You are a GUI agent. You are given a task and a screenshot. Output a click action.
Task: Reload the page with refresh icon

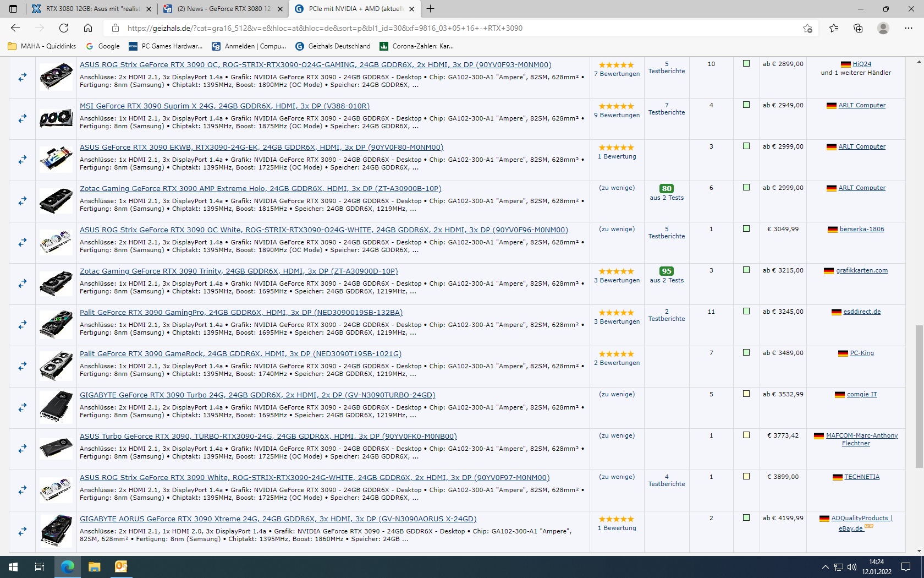click(x=64, y=28)
